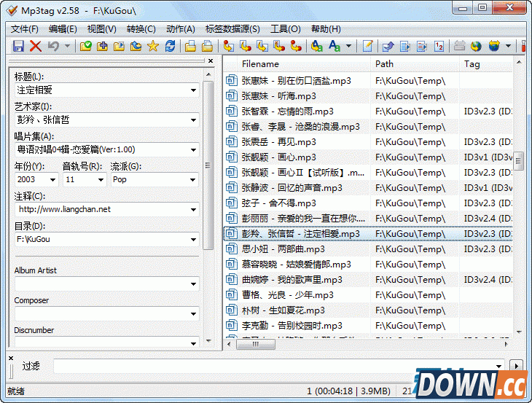532x403 pixels.
Task: Click the yellow star Favorites icon
Action: pyautogui.click(x=152, y=46)
